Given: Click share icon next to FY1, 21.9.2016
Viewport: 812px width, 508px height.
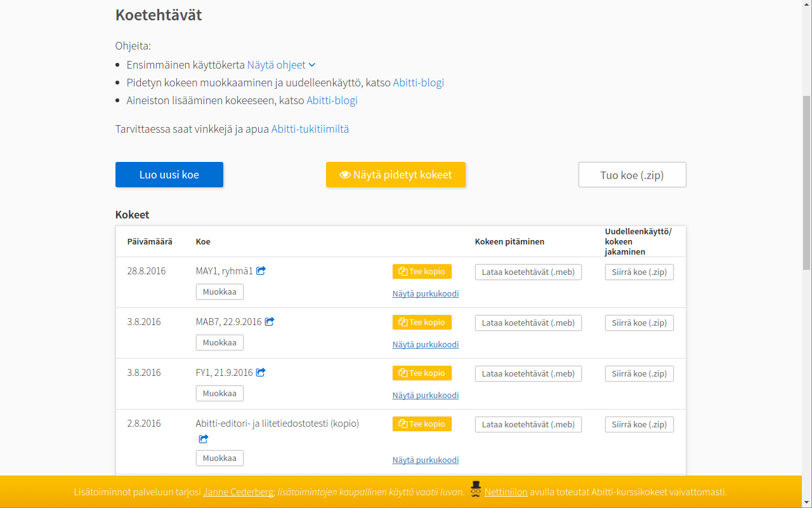Looking at the screenshot, I should (261, 372).
